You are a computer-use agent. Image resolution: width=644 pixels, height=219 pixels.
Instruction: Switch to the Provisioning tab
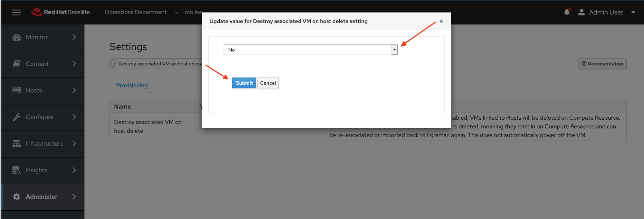132,85
